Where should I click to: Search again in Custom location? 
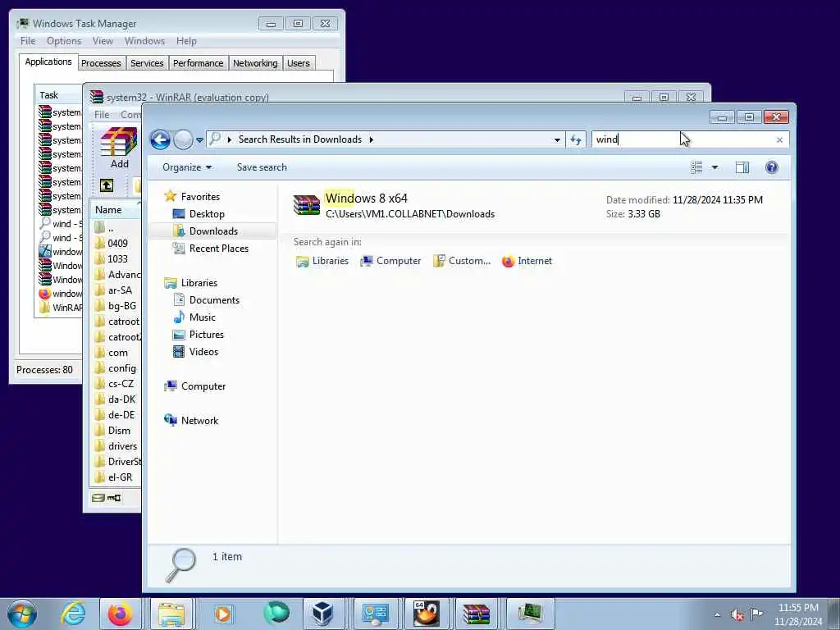click(462, 261)
